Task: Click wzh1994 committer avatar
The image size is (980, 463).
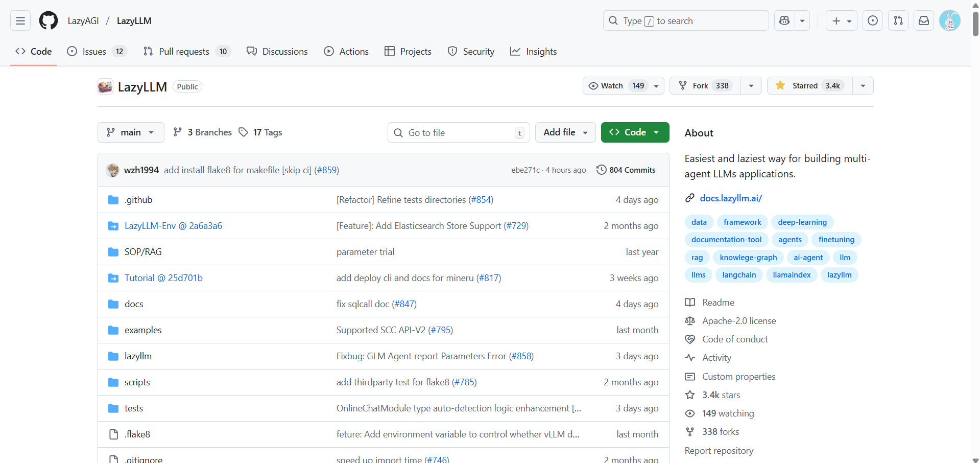Action: coord(112,170)
